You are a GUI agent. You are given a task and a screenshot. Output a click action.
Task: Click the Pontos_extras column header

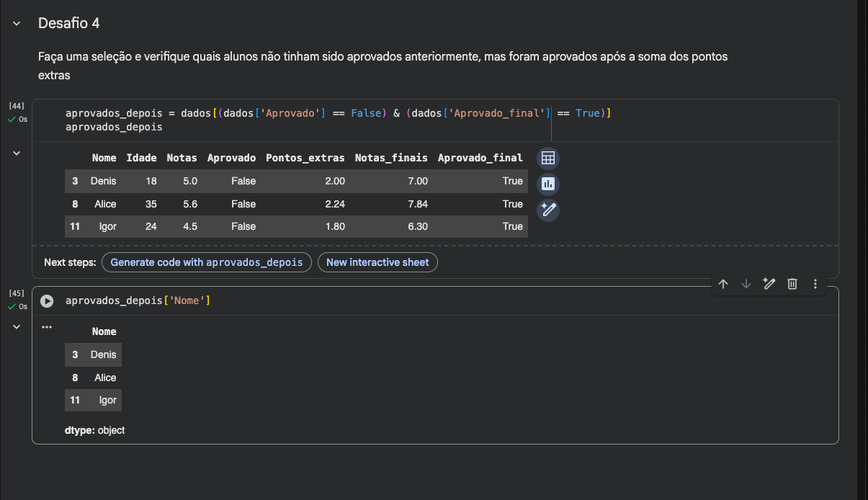305,158
